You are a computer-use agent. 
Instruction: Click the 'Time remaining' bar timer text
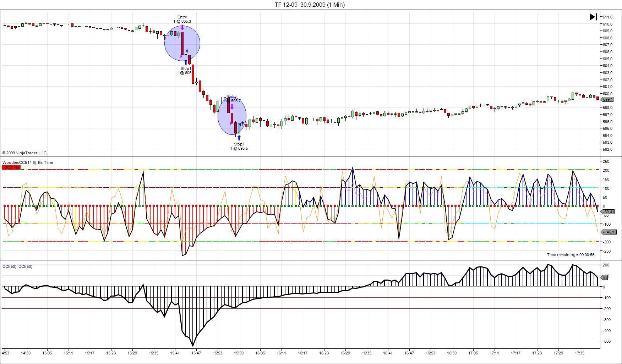click(571, 255)
